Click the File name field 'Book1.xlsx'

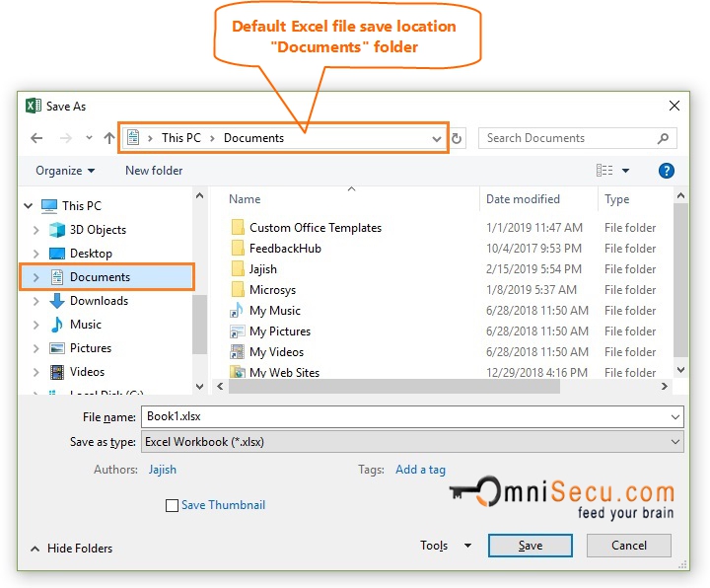point(412,416)
